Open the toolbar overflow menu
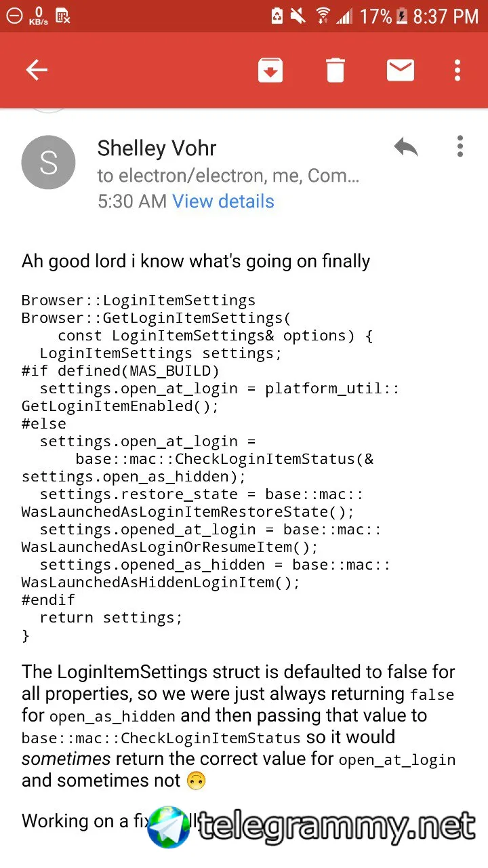This screenshot has width=488, height=868. coord(457,70)
